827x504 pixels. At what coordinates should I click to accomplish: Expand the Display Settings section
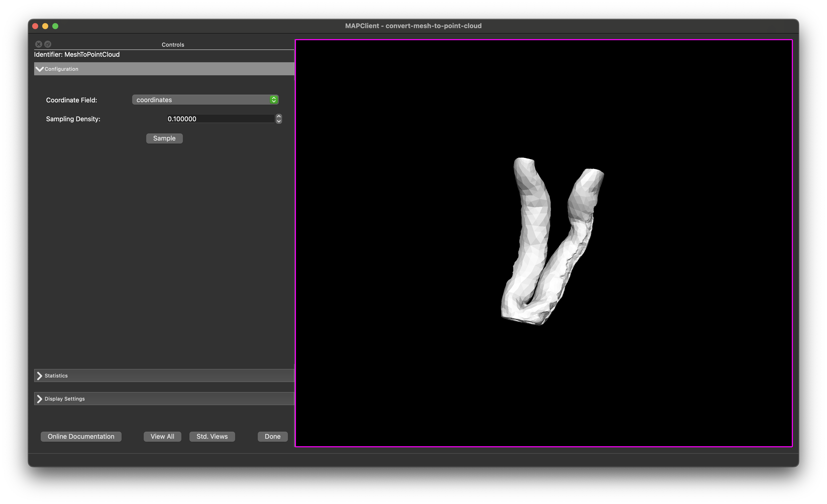point(164,399)
